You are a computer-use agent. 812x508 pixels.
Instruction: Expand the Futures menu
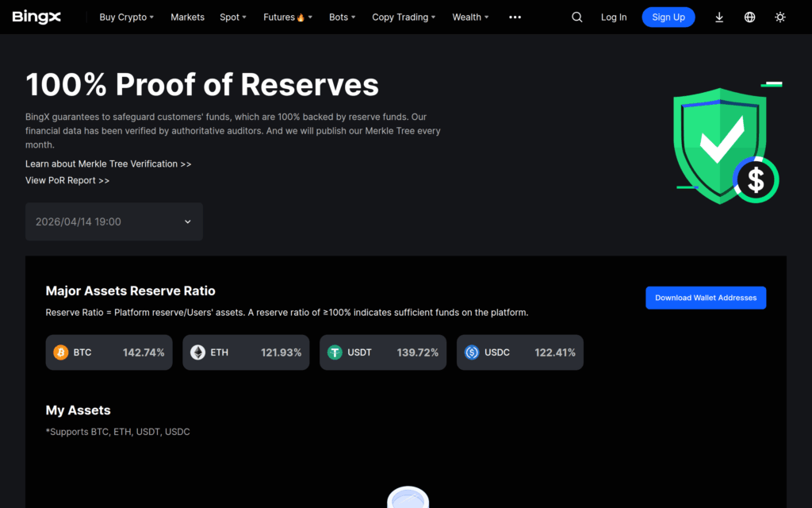click(287, 17)
